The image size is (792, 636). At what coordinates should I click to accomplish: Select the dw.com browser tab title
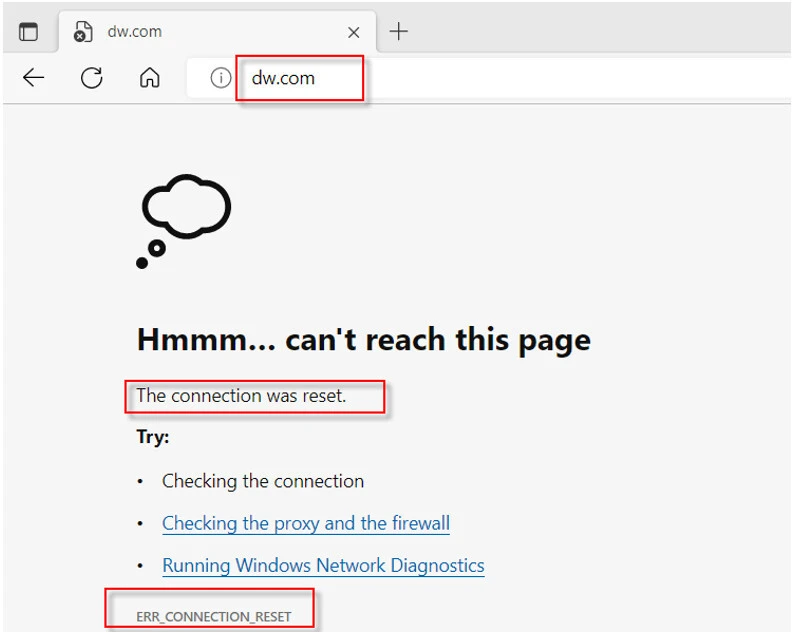(x=134, y=32)
